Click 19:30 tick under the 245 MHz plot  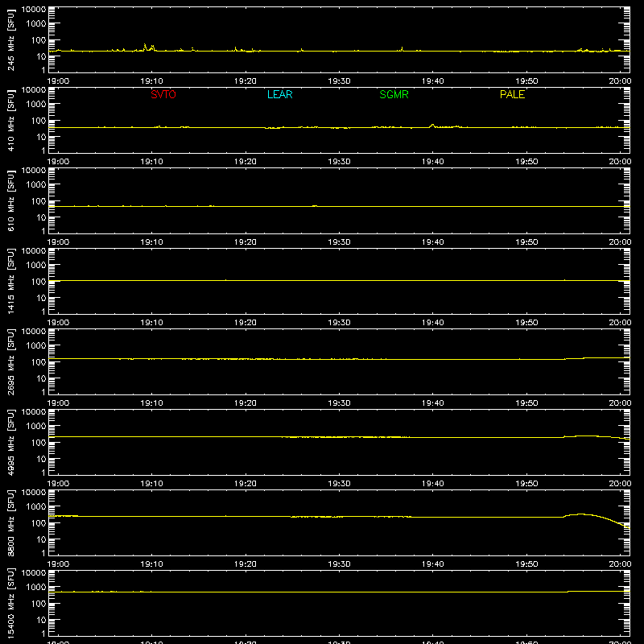click(339, 81)
